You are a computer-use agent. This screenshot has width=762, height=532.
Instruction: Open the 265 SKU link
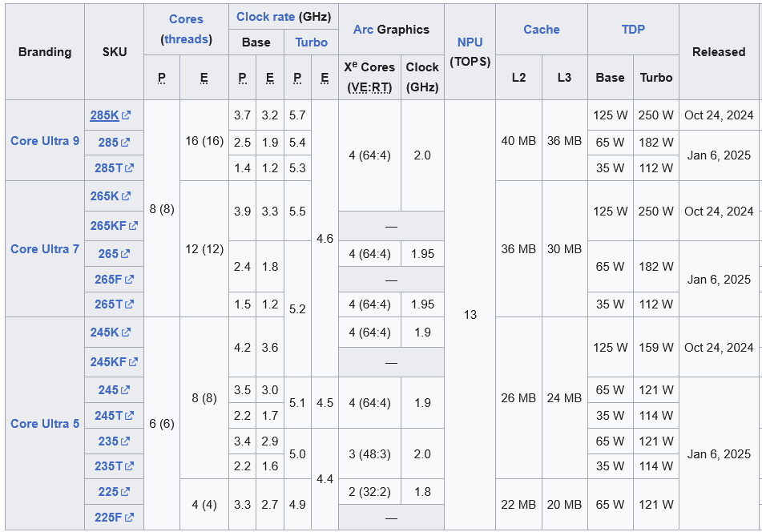[x=108, y=254]
